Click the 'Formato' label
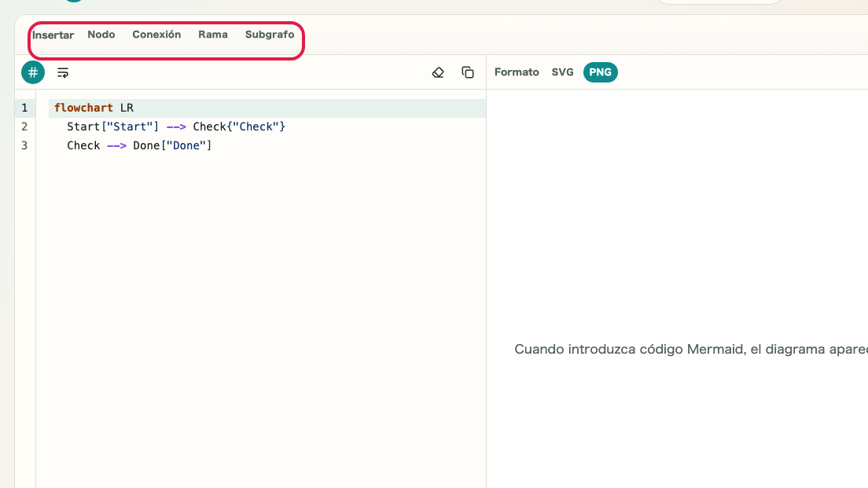 click(x=517, y=72)
